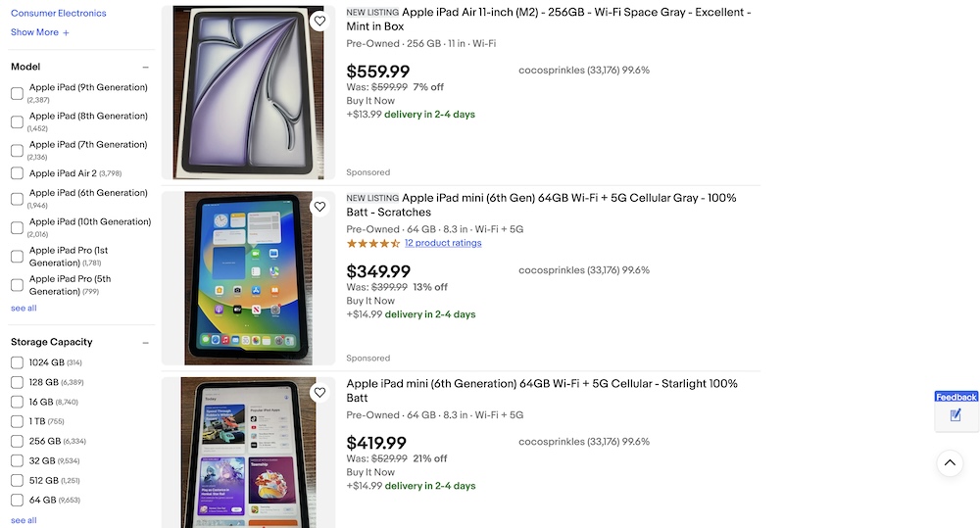The image size is (980, 528).
Task: Tick the 64 GB storage checkbox
Action: 17,500
